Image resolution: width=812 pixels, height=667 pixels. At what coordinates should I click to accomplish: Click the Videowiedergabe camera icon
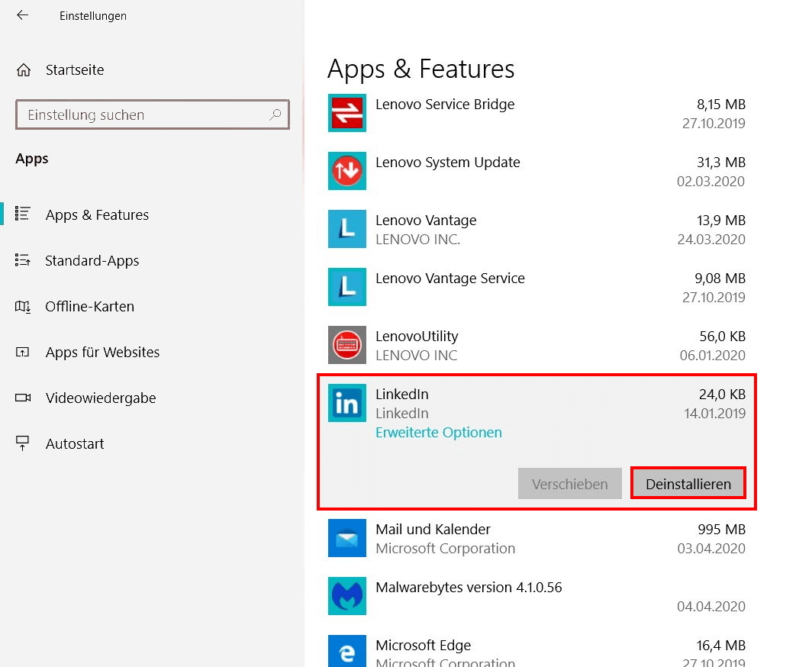23,398
